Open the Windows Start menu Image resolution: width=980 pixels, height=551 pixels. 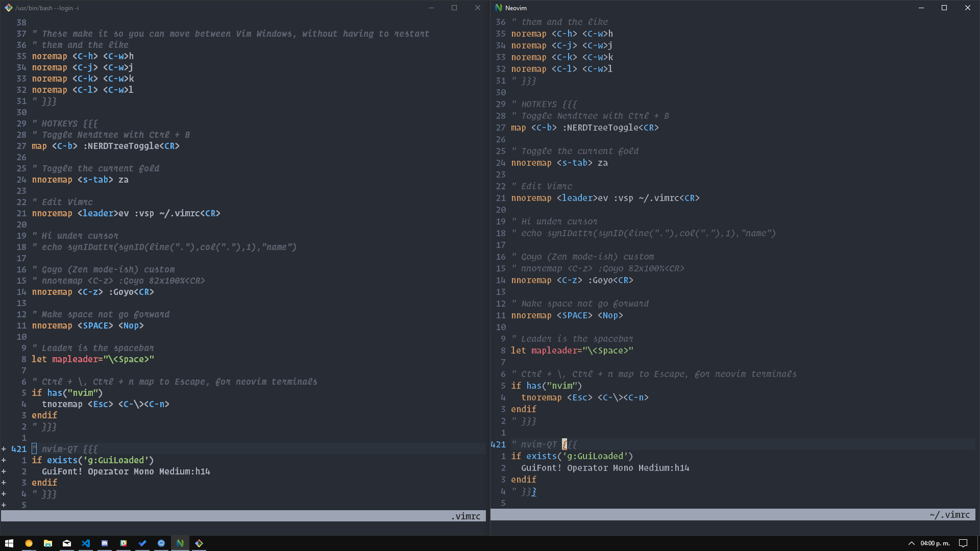(9, 543)
